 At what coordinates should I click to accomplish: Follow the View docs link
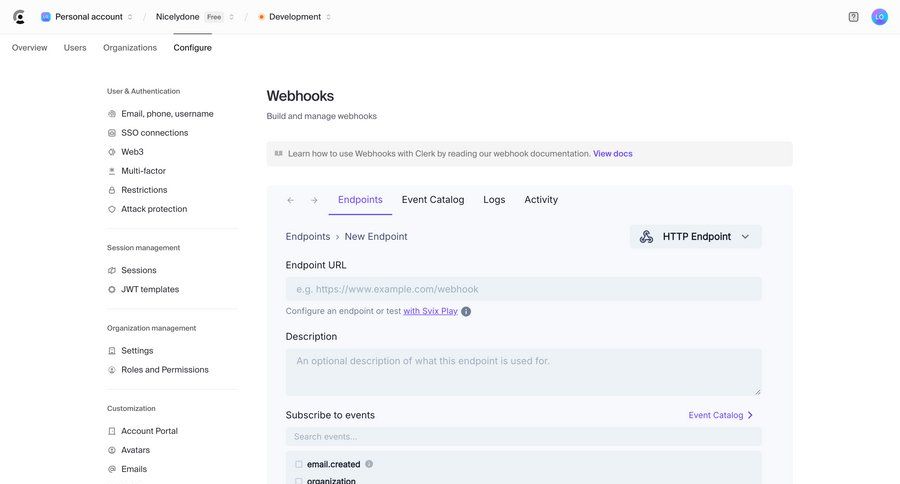612,154
